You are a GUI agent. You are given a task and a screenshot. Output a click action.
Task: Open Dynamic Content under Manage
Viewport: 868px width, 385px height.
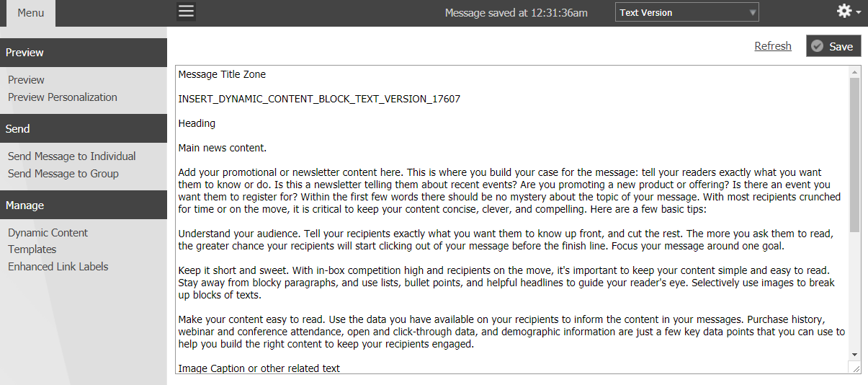pyautogui.click(x=48, y=233)
